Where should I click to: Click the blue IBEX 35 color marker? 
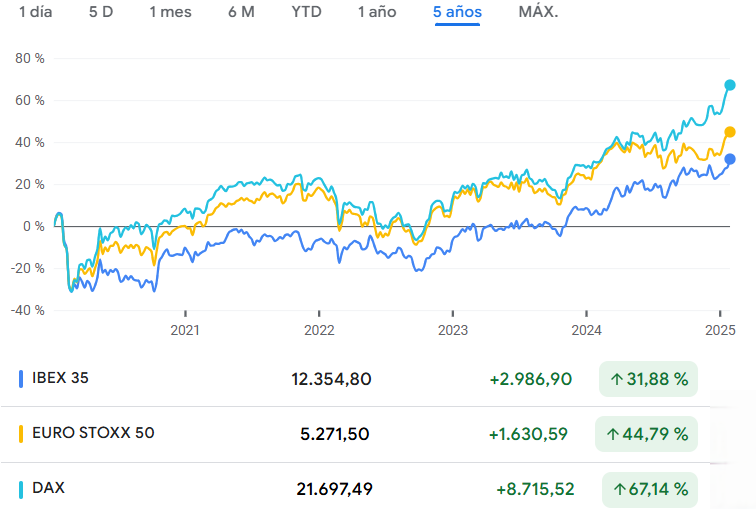[x=21, y=379]
